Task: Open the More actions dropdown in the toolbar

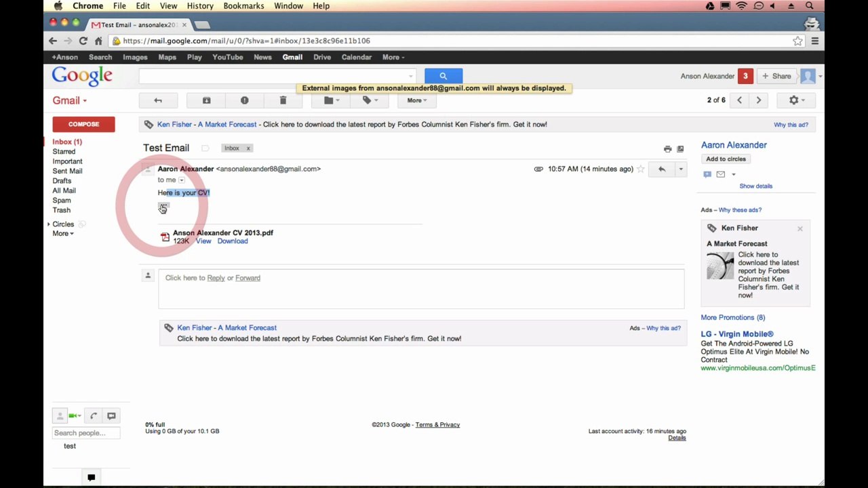Action: pyautogui.click(x=416, y=100)
